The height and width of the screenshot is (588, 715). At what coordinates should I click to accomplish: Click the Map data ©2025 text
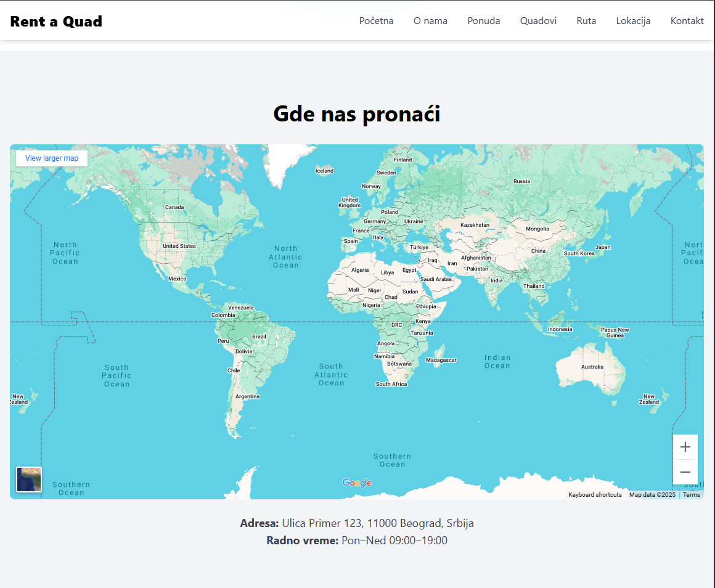(652, 495)
